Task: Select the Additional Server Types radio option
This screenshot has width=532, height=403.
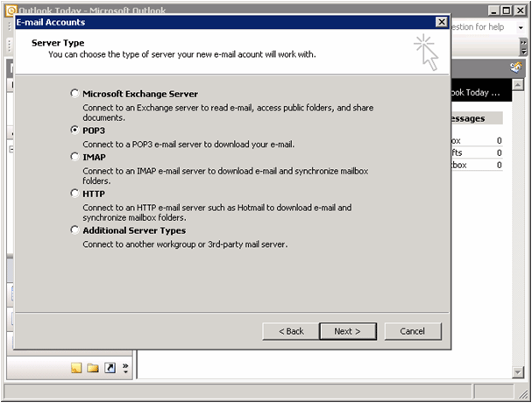Action: pyautogui.click(x=74, y=230)
